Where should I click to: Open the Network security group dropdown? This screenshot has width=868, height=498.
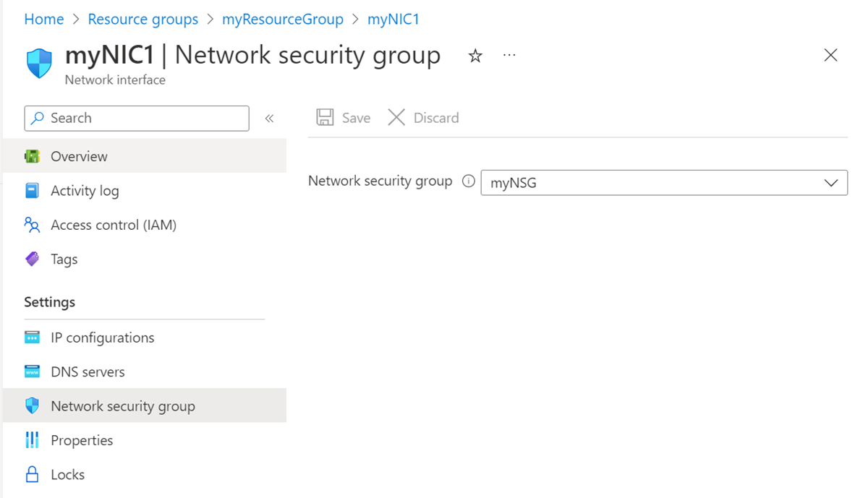[830, 182]
